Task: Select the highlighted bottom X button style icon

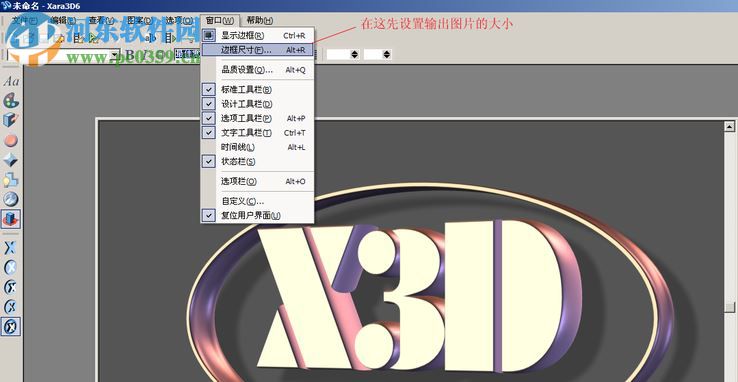Action: pos(11,326)
